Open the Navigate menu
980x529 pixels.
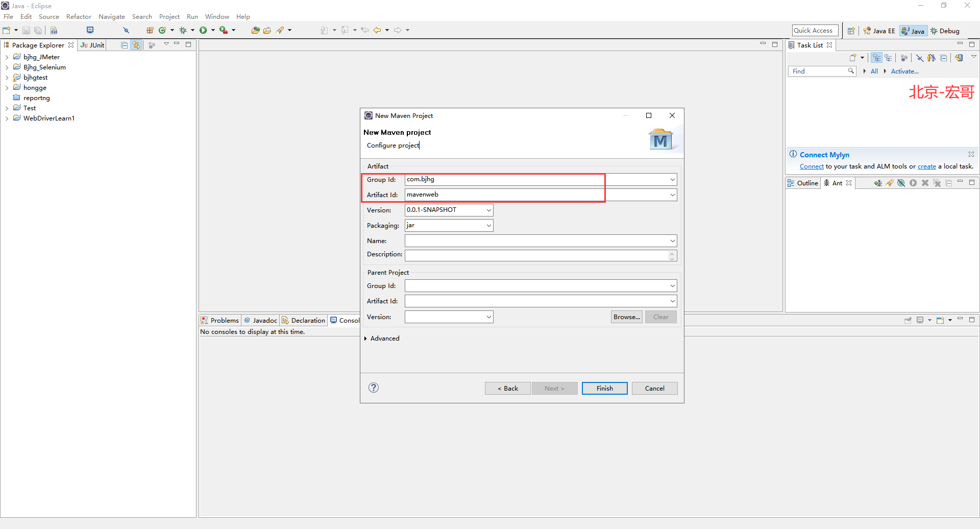[112, 17]
